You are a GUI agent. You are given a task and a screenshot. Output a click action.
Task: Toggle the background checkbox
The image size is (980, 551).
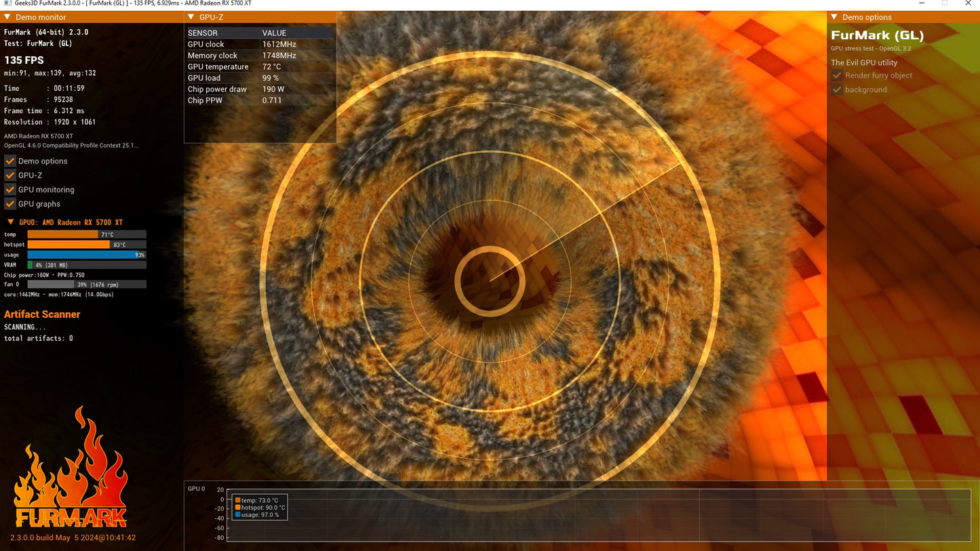(x=837, y=89)
